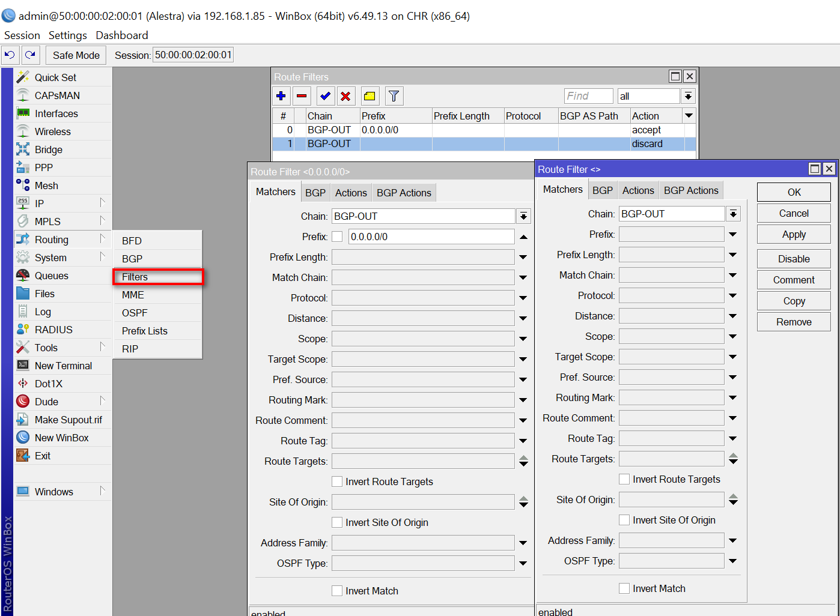Click the funnel filter icon
The height and width of the screenshot is (616, 840).
point(394,96)
